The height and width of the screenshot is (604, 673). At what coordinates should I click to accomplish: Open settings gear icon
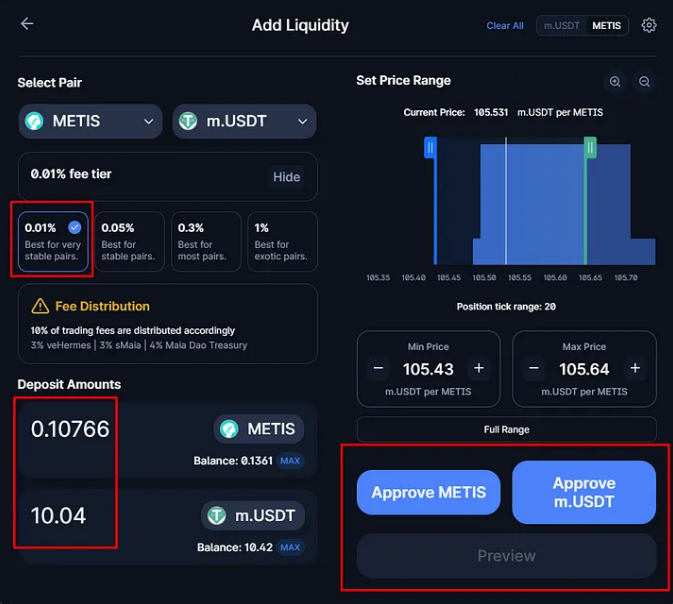coord(649,25)
